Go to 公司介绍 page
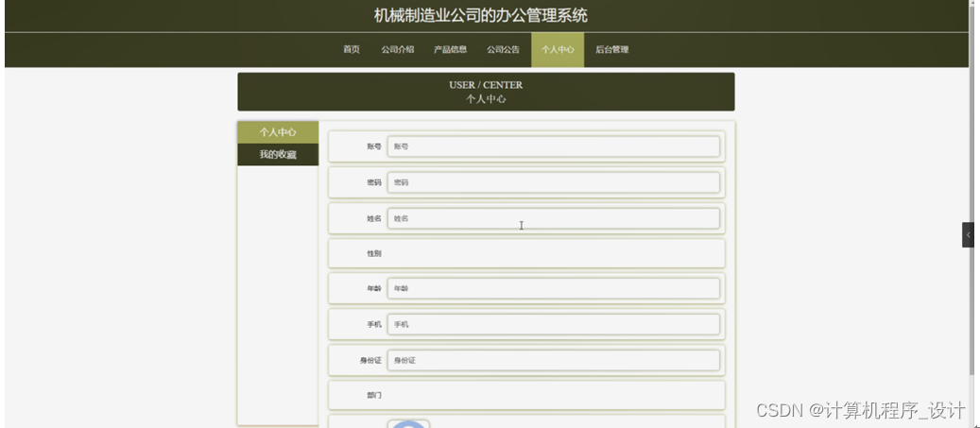980x428 pixels. pos(398,50)
